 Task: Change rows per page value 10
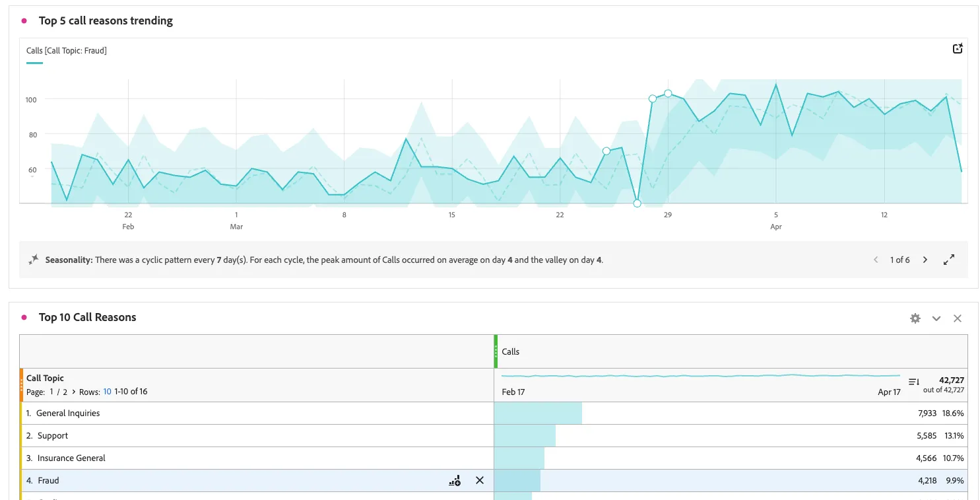(x=107, y=392)
